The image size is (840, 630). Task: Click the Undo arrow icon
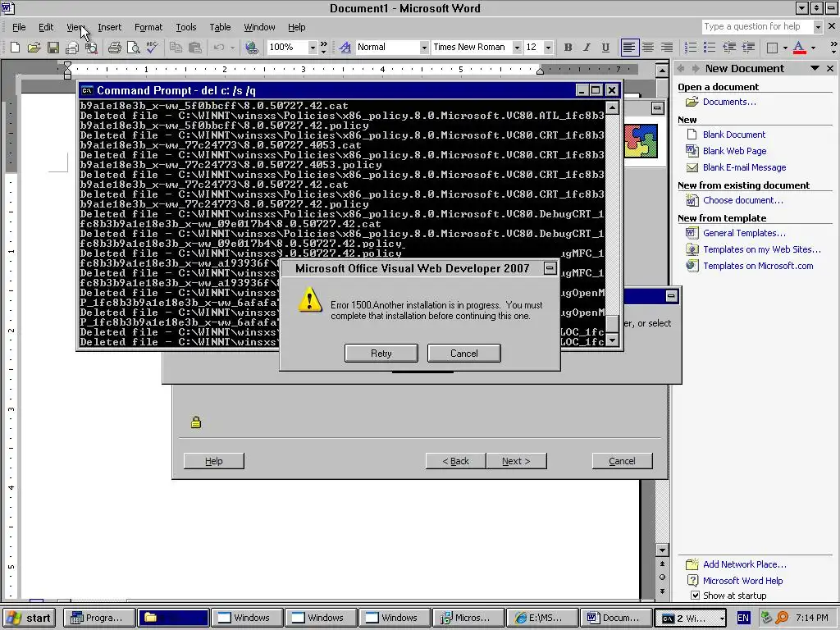click(x=218, y=48)
